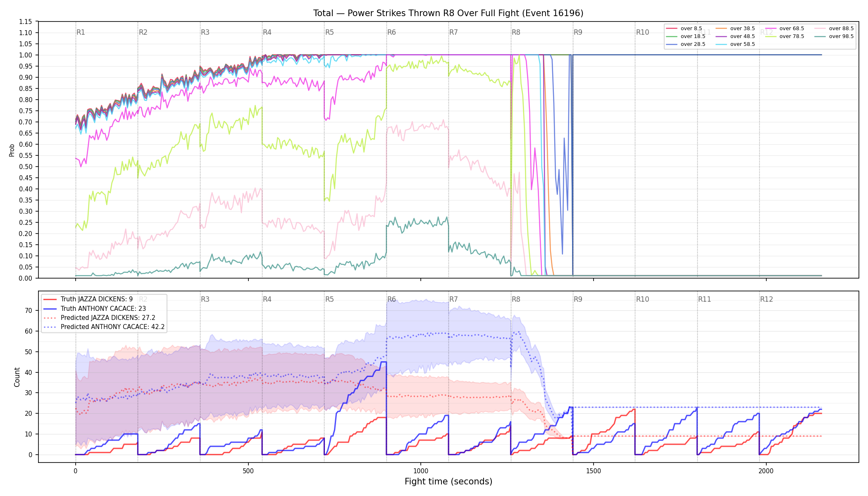Click the R3 round label in Count chart
Screen dimensions: 868x496
click(205, 299)
